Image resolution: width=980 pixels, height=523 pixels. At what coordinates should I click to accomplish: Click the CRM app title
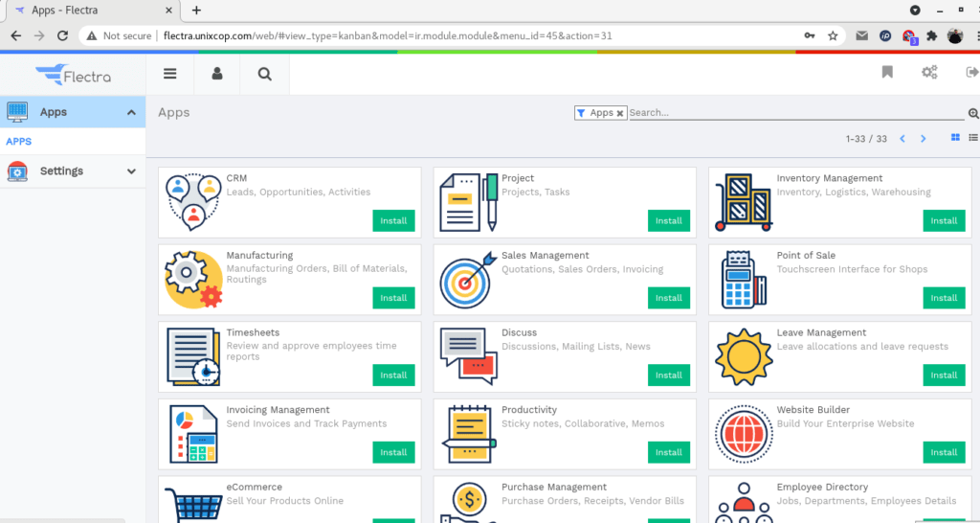[237, 178]
